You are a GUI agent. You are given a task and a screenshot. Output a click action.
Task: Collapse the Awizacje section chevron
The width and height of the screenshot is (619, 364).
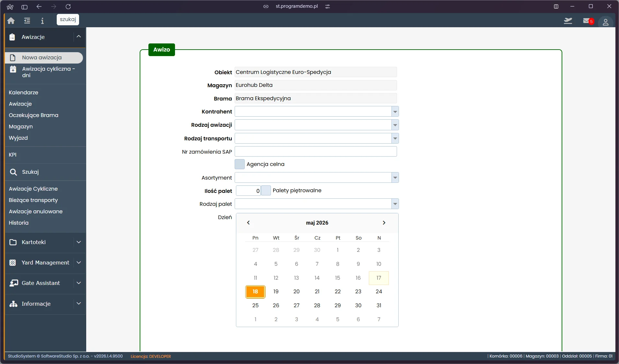(x=79, y=37)
